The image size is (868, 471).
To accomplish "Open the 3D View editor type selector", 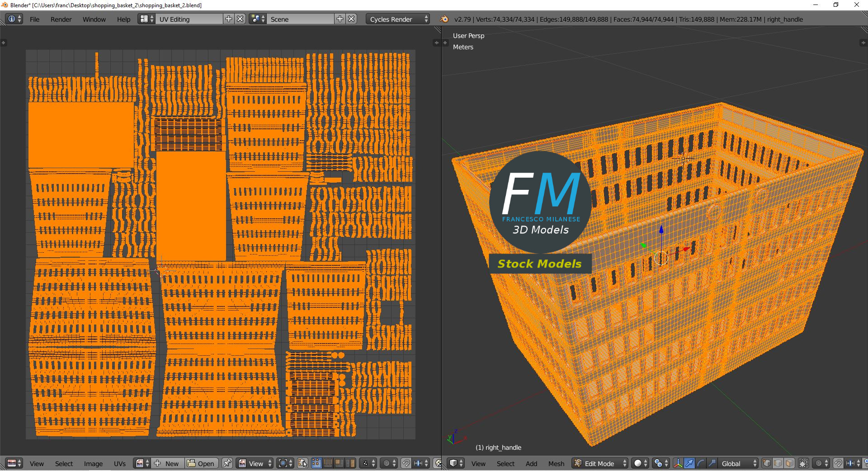I will pyautogui.click(x=456, y=463).
